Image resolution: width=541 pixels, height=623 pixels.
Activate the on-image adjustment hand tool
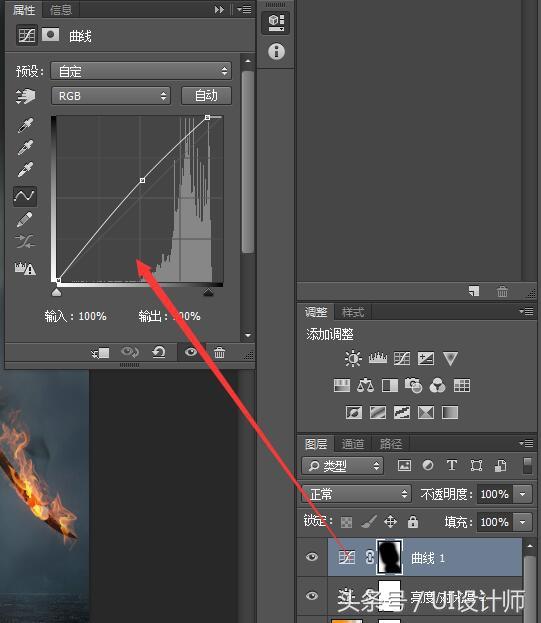click(x=25, y=96)
